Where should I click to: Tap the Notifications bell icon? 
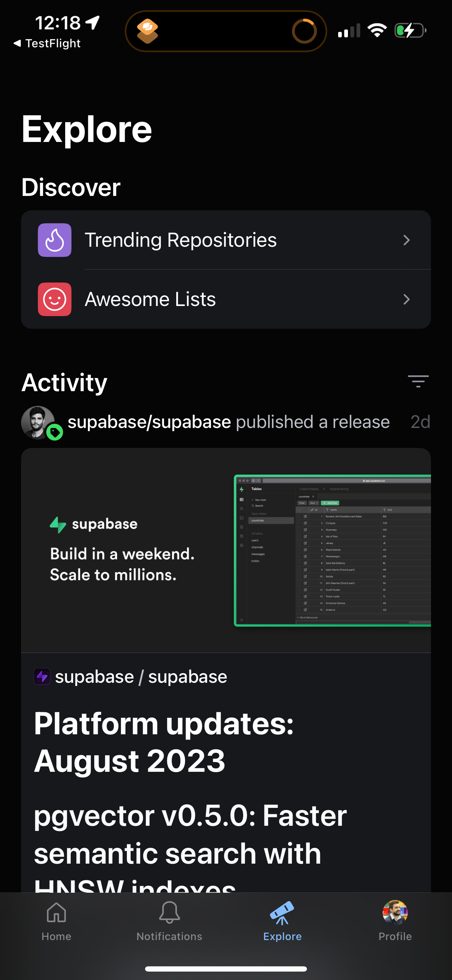pyautogui.click(x=169, y=912)
